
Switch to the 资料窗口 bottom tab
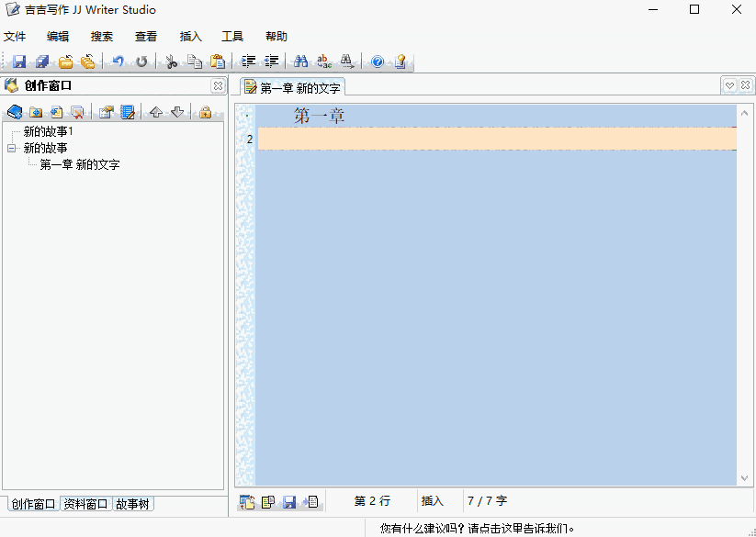[85, 504]
